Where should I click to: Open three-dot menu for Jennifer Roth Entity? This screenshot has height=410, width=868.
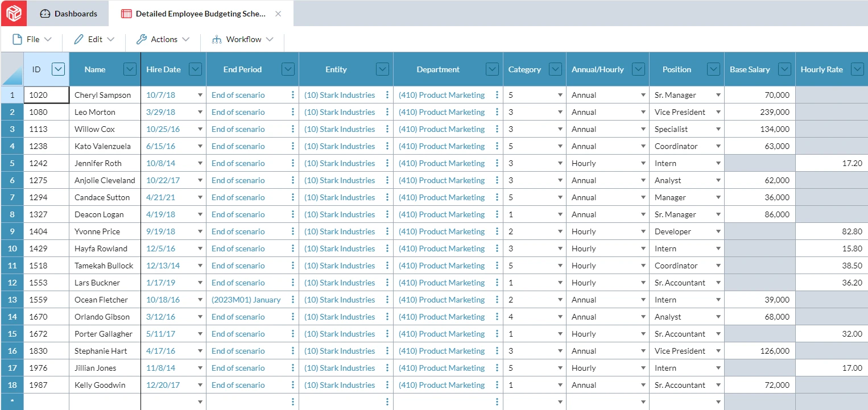tap(387, 163)
